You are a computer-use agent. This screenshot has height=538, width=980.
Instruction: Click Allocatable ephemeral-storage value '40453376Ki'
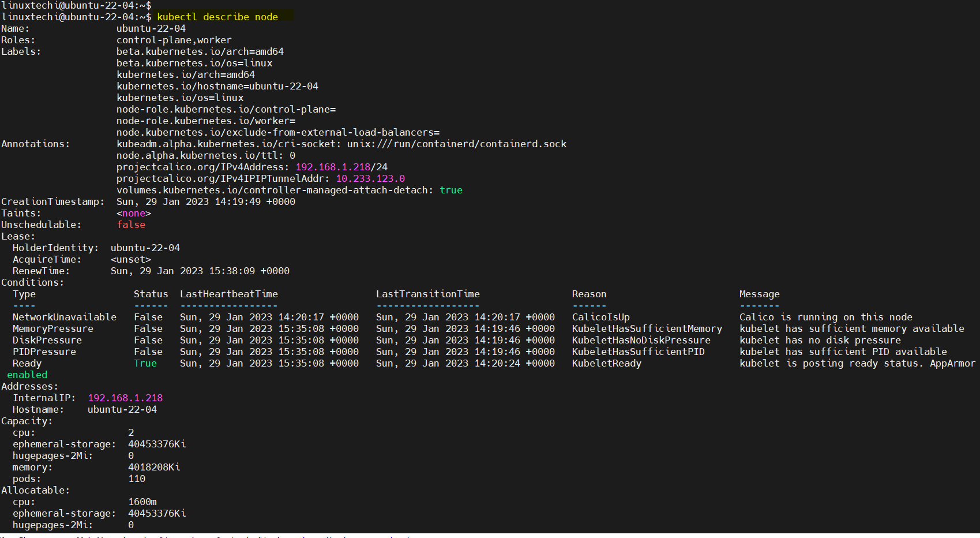coord(157,513)
